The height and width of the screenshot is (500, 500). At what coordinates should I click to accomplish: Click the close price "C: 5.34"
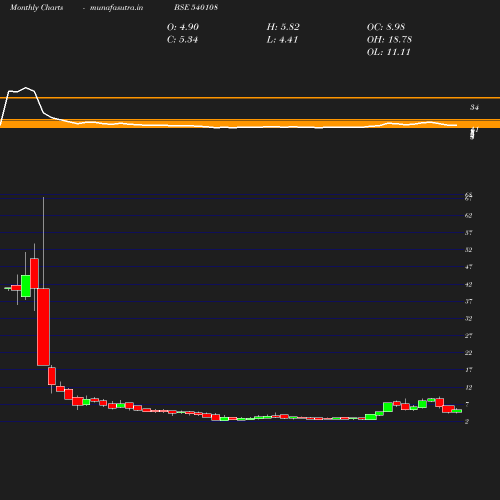(x=182, y=40)
